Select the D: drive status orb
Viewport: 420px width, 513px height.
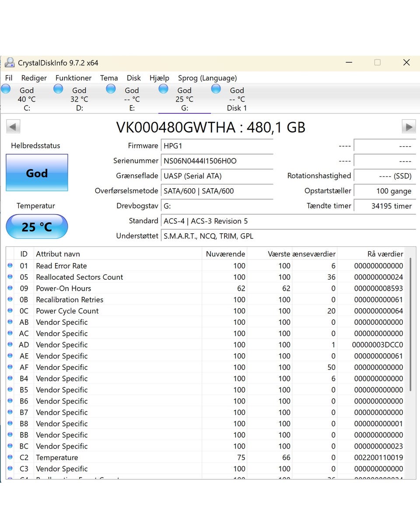click(58, 89)
